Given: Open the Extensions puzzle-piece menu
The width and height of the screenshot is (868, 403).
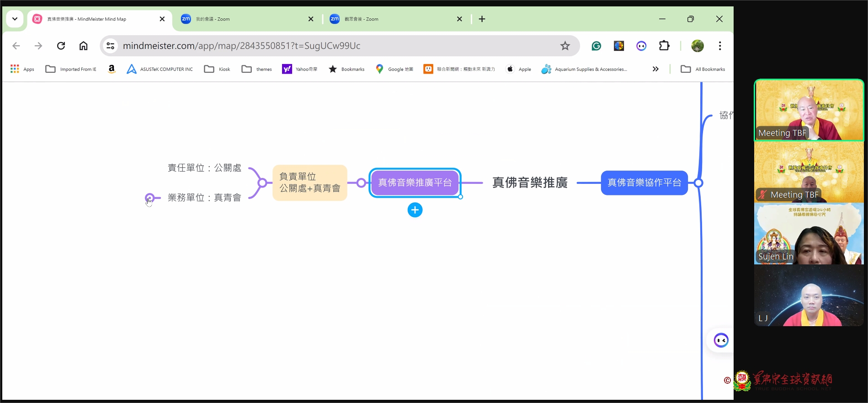Looking at the screenshot, I should [x=664, y=46].
